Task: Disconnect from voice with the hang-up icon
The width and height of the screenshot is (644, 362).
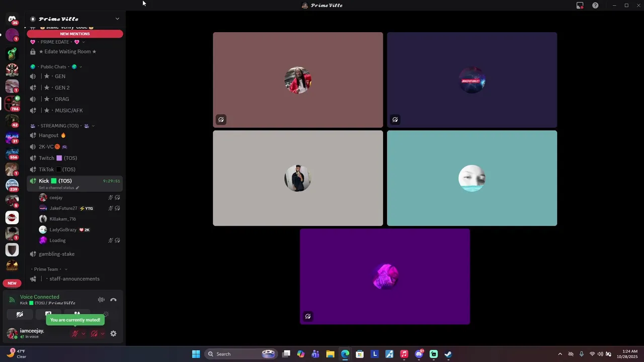Action: point(113,300)
